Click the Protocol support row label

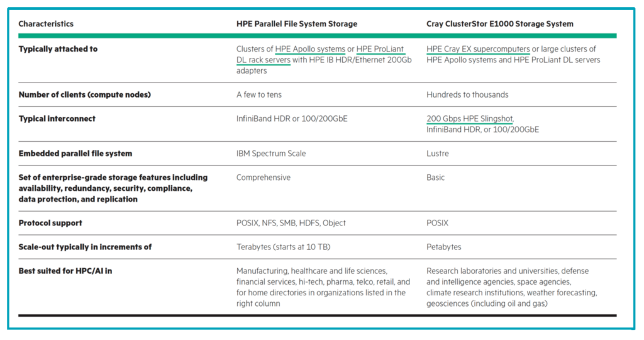pos(50,224)
